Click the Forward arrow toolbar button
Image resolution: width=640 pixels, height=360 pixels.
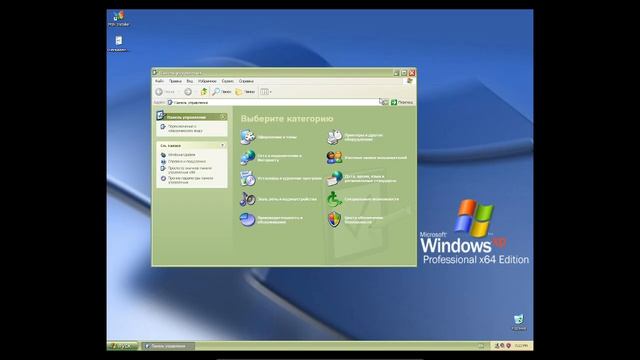[188, 92]
